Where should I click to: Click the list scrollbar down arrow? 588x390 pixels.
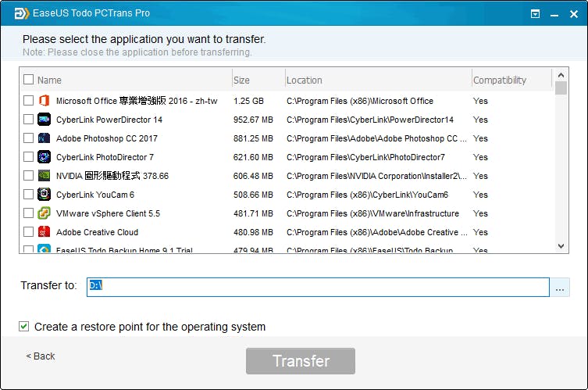[561, 246]
